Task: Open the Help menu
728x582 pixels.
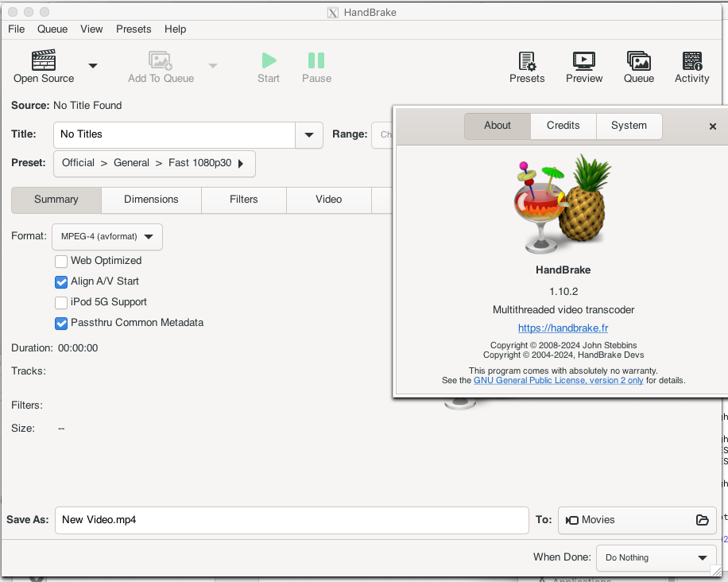Action: click(x=175, y=29)
